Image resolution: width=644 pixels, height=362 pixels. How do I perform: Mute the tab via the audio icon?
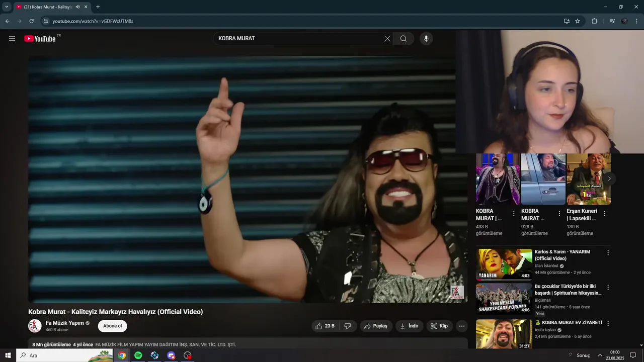point(77,7)
